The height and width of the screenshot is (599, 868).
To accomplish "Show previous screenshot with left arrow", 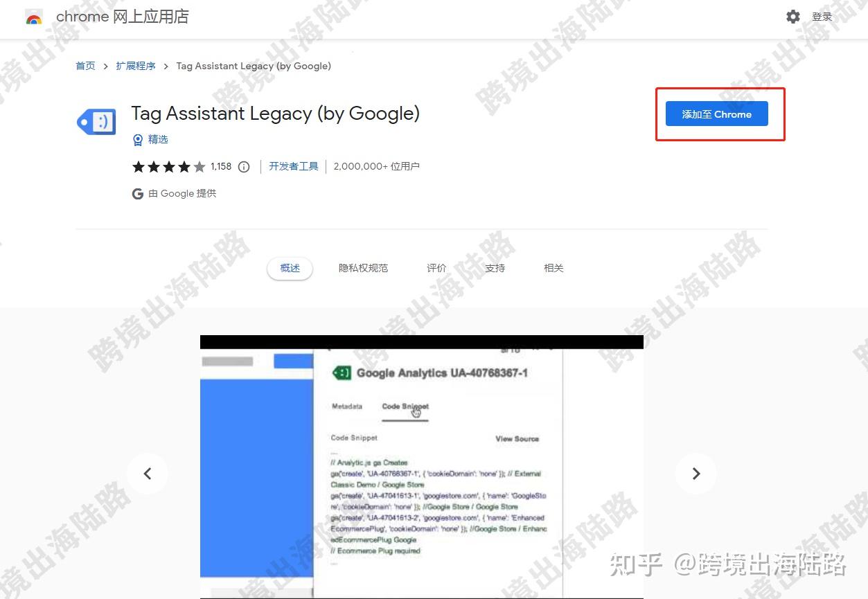I will pyautogui.click(x=148, y=474).
